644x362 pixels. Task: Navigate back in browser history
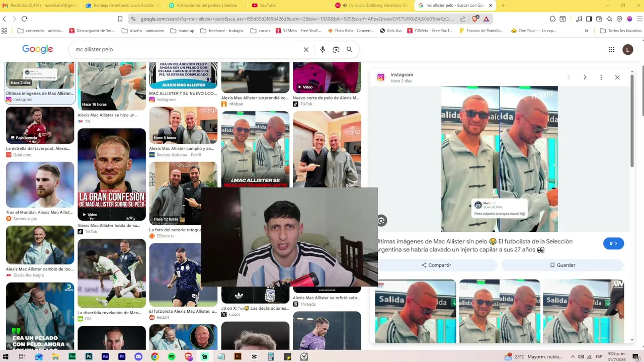point(5,19)
